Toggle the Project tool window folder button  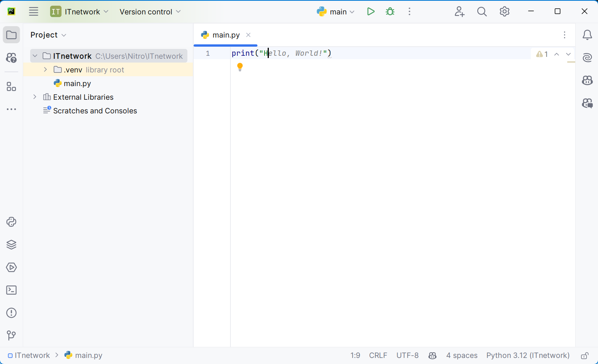coord(11,35)
